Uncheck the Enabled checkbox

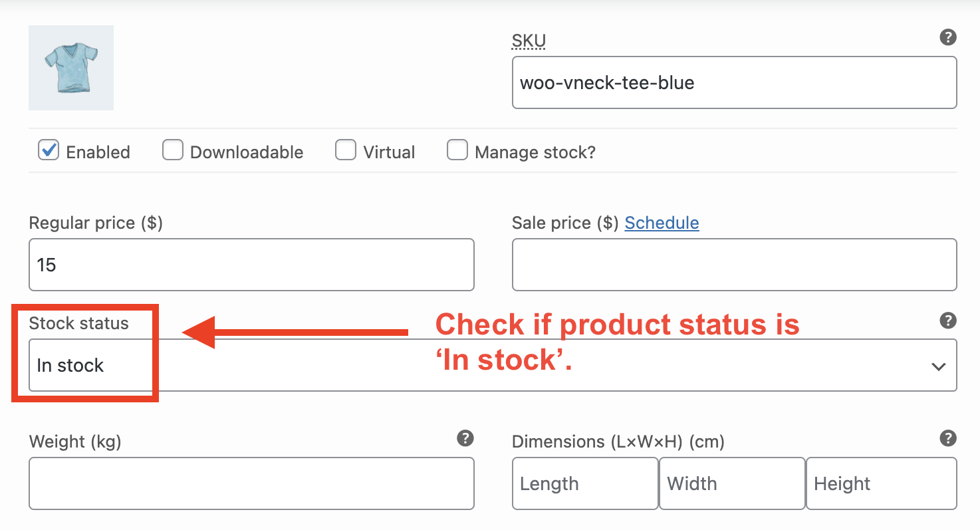[49, 150]
